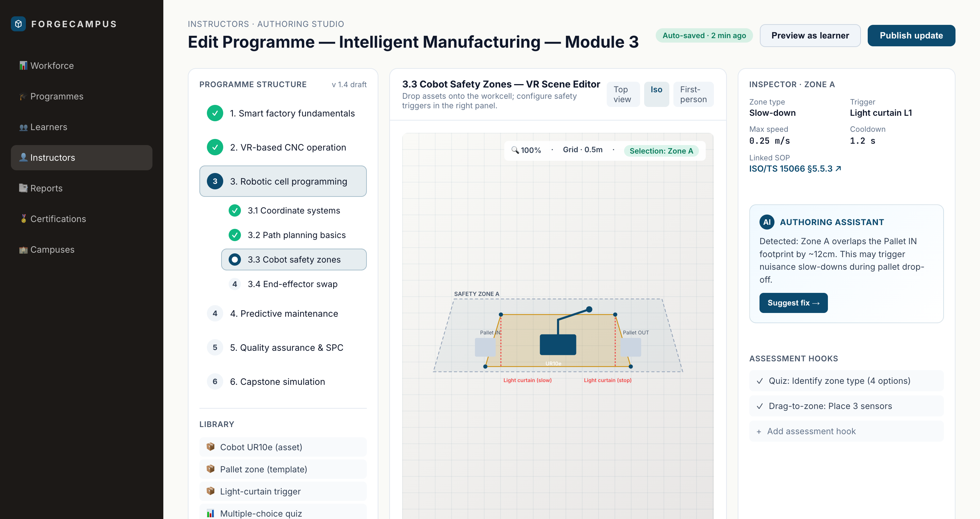Click the number 4 badge for Predictive maintenance
This screenshot has height=519, width=980.
tap(215, 313)
